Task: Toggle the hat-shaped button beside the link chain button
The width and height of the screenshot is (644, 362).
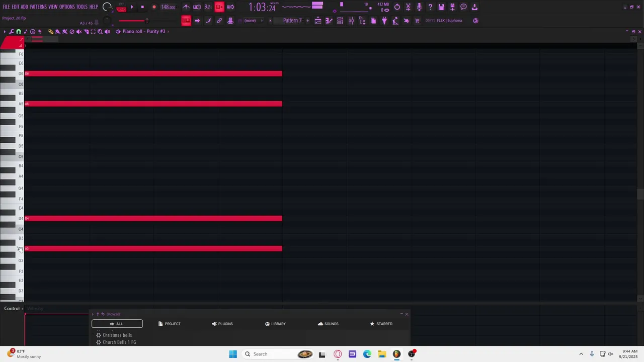Action: [230, 21]
